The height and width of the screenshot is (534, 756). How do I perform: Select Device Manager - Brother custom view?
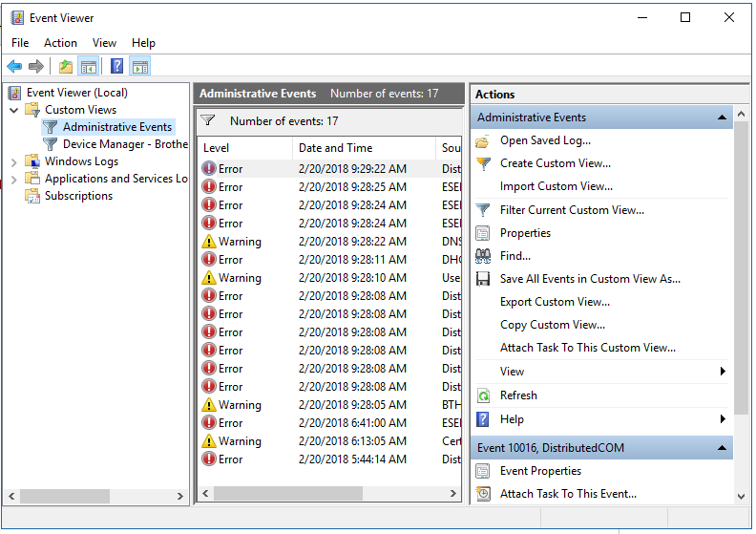point(125,144)
